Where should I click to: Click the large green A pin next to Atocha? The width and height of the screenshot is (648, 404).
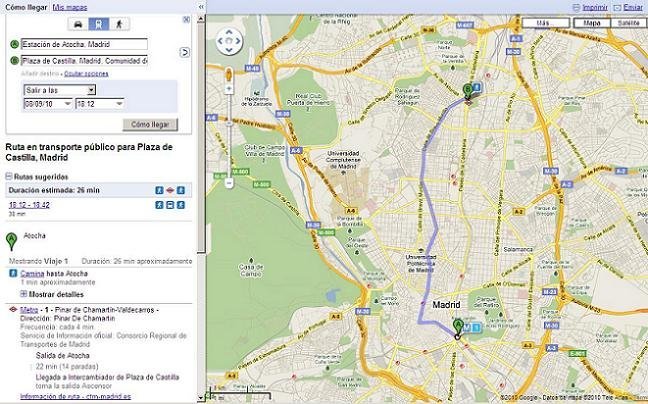(x=12, y=241)
